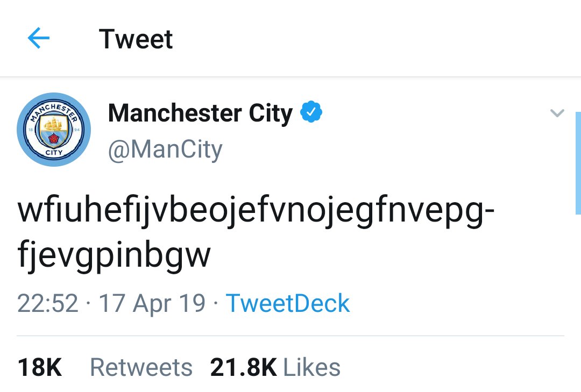Screen dimensions: 581x392
Task: Tap the @ManCity handle
Action: 165,150
